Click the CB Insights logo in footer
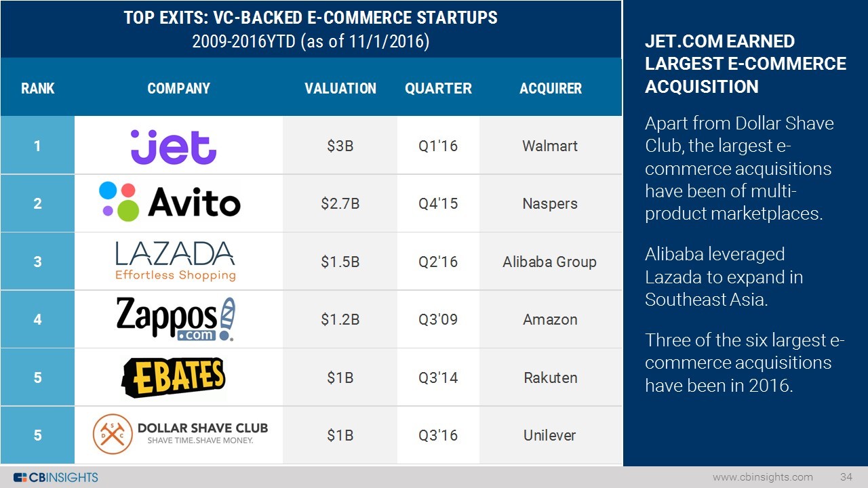 [56, 477]
